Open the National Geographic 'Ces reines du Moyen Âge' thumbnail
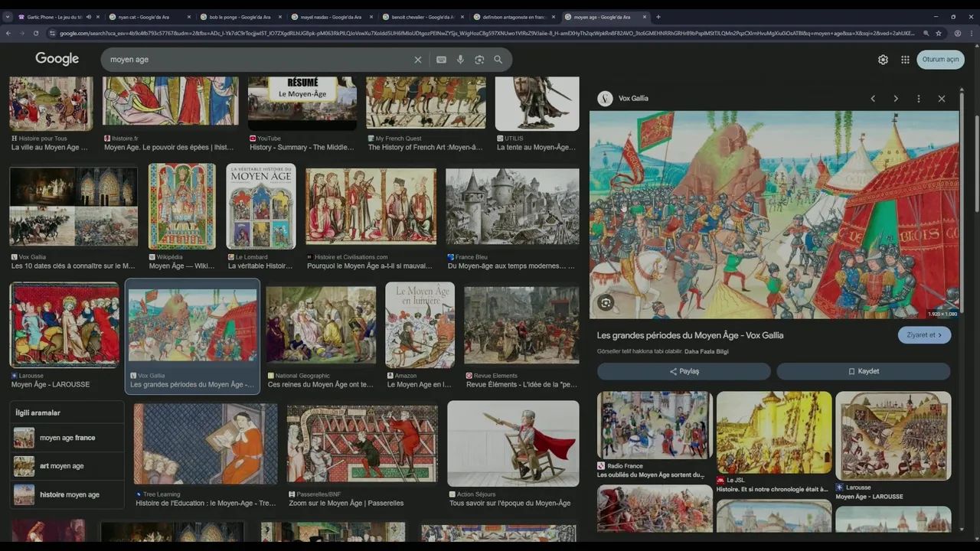The height and width of the screenshot is (551, 980). [321, 325]
